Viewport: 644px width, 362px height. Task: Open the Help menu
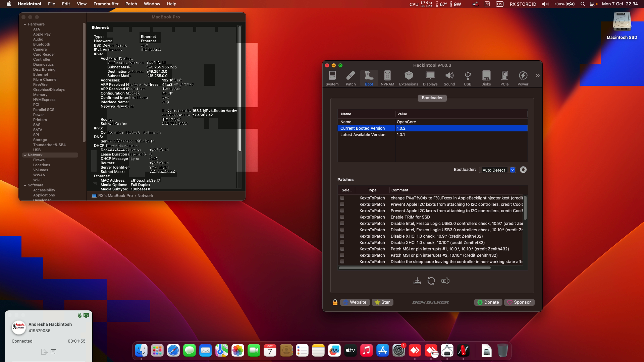tap(172, 4)
